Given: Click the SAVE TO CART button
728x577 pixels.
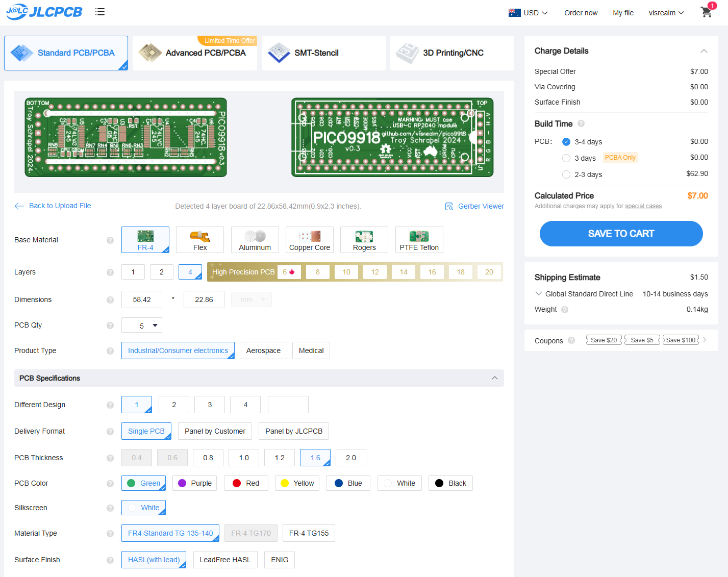Looking at the screenshot, I should [x=621, y=234].
